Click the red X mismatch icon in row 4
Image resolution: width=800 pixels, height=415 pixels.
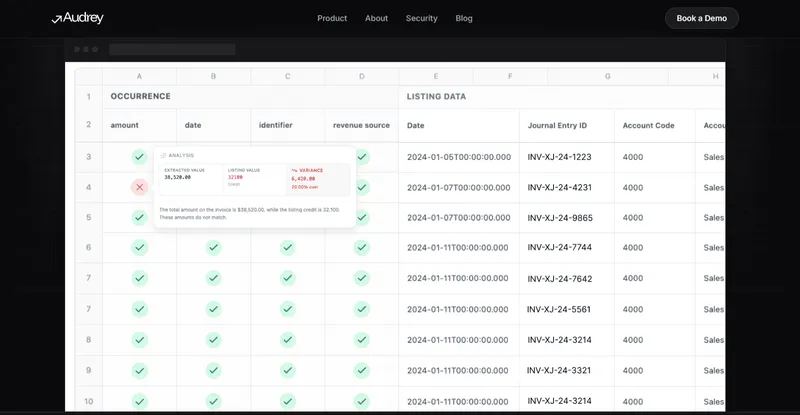(x=139, y=187)
